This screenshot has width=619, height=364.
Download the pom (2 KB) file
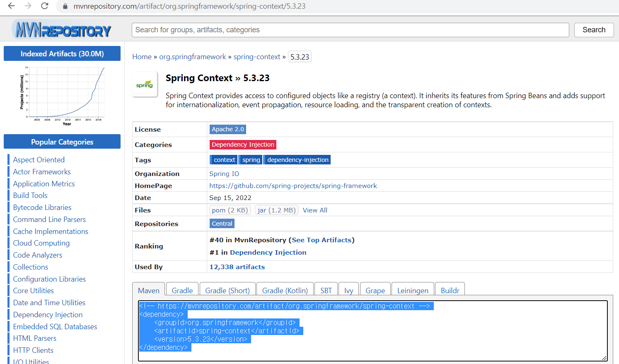coord(230,210)
